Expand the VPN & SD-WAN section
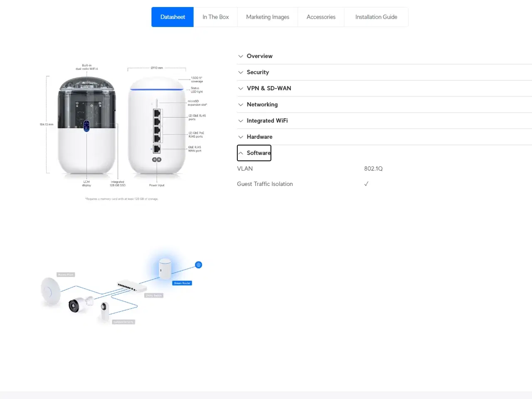Viewport: 532px width, 399px height. click(269, 88)
